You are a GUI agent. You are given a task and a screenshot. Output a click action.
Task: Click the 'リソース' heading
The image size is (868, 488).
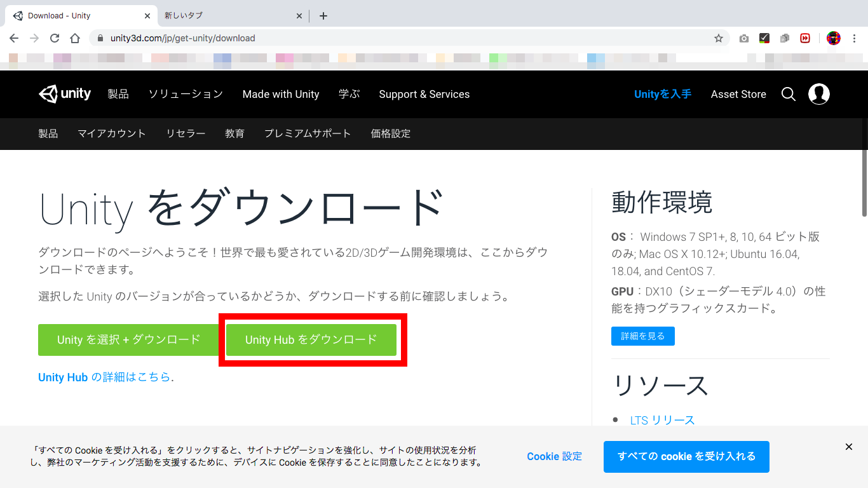tap(660, 386)
